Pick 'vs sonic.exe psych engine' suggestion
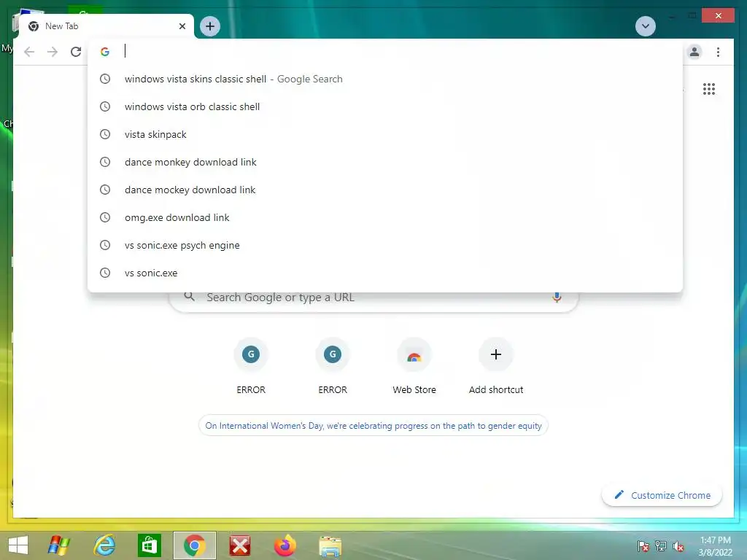The height and width of the screenshot is (560, 747). 385,245
